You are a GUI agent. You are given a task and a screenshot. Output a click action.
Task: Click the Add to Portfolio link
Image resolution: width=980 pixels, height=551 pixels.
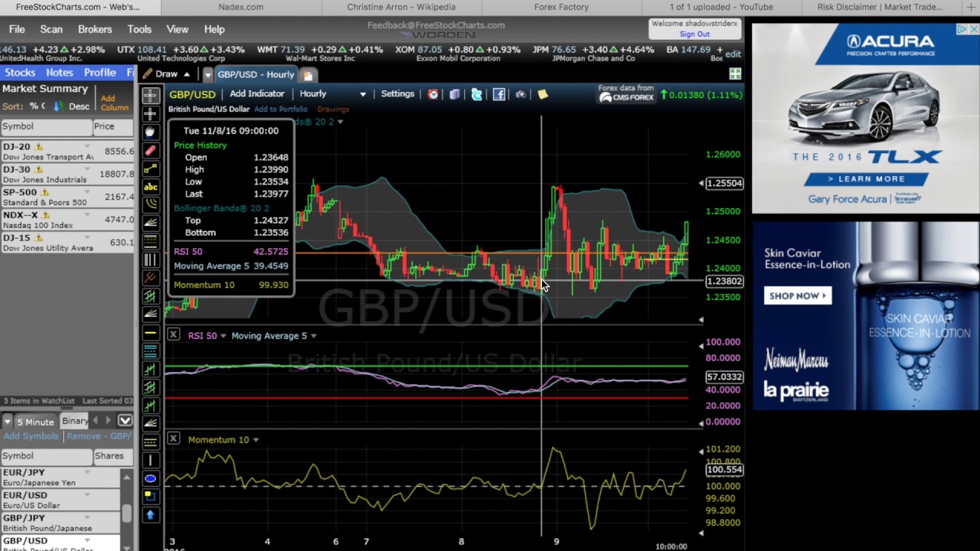tap(281, 109)
